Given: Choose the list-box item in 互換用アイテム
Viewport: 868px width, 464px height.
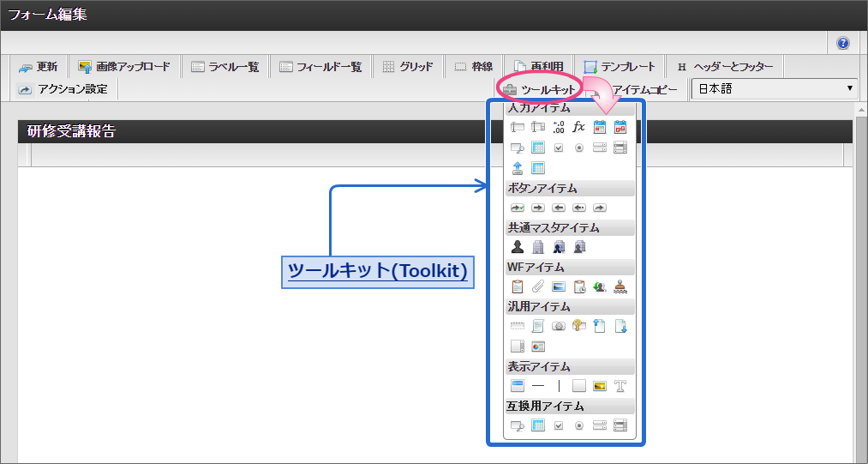Looking at the screenshot, I should tap(620, 425).
